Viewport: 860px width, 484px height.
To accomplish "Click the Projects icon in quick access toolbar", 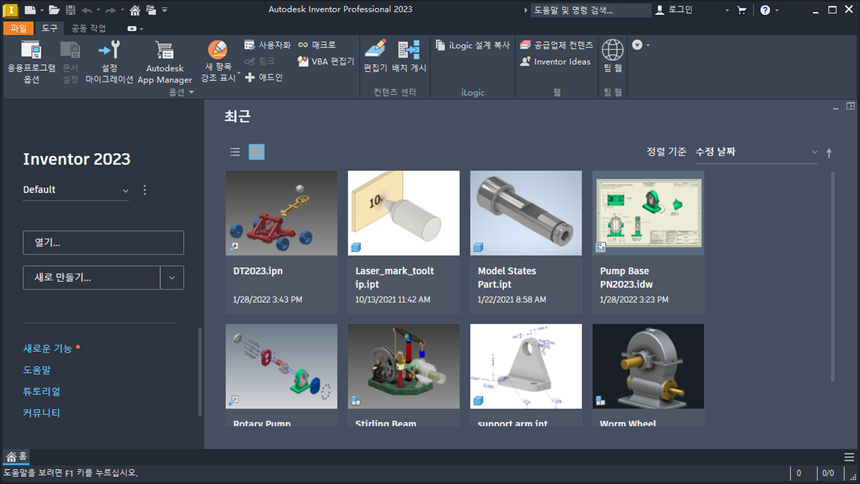I will point(151,10).
